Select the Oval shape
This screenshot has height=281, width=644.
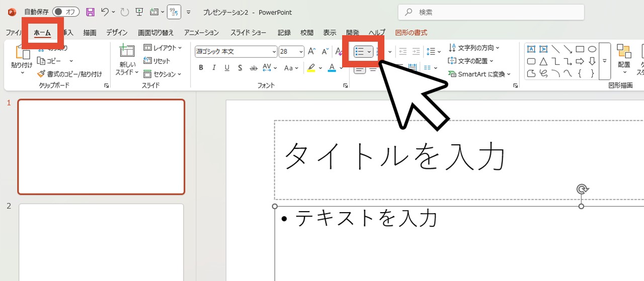(x=592, y=49)
